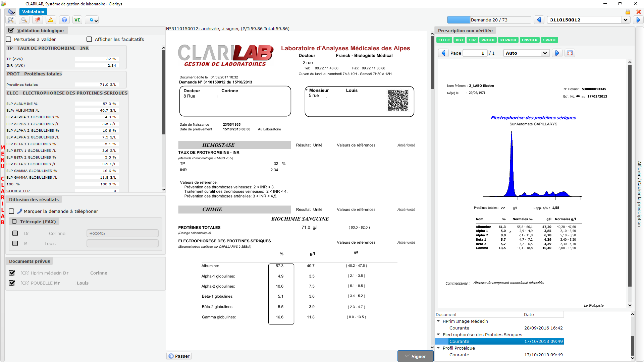Viewport: 644px width, 362px height.
Task: Go to next page of prescription viewer
Action: tap(557, 53)
